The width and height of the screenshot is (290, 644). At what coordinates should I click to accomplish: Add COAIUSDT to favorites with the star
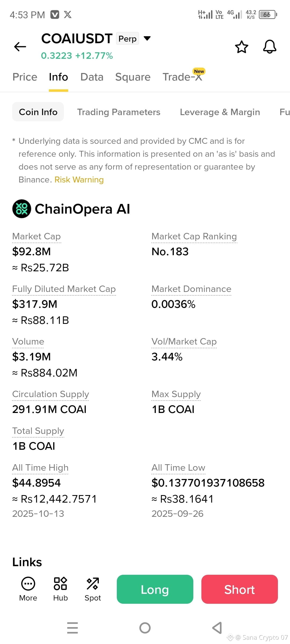point(242,47)
